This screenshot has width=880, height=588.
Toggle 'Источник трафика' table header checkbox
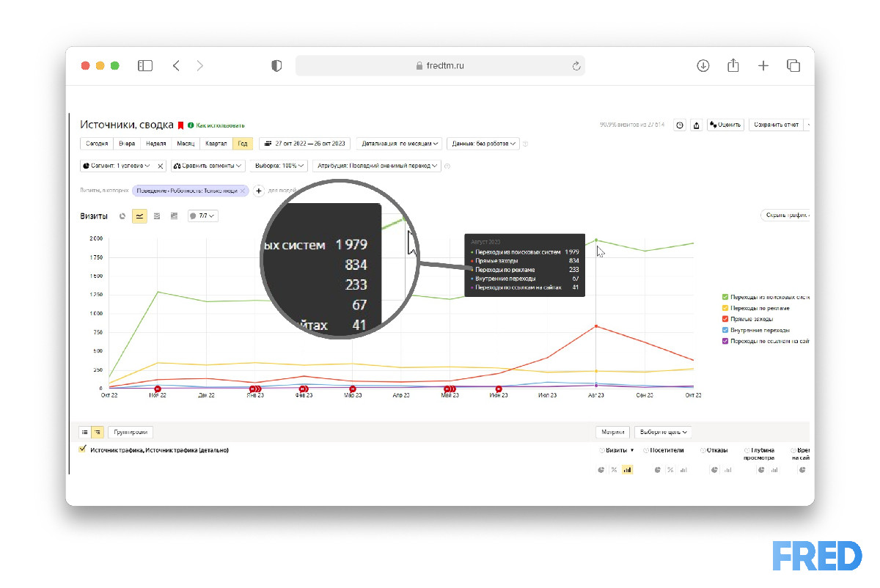[x=83, y=449]
